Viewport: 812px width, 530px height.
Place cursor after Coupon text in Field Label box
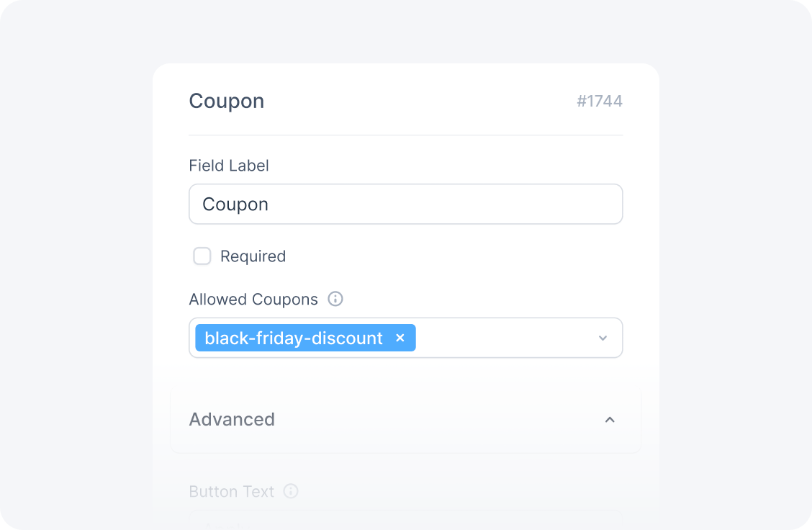(271, 205)
